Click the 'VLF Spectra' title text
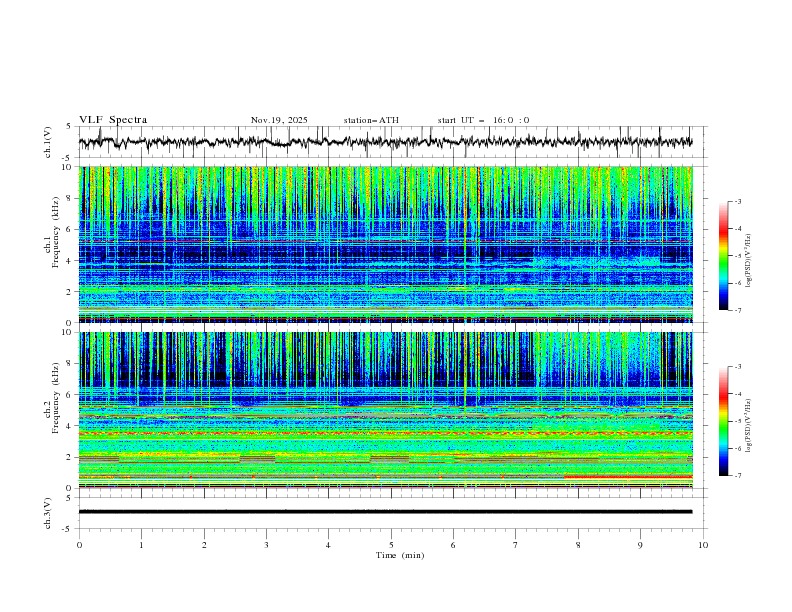The height and width of the screenshot is (612, 792). pos(113,120)
